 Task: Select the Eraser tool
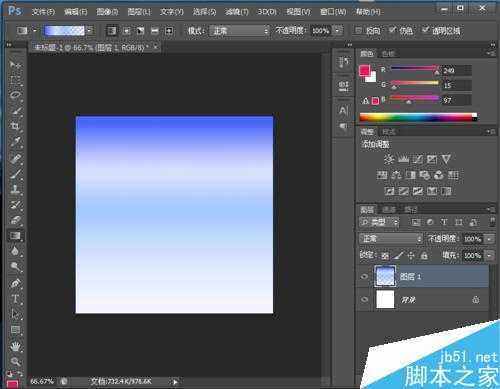click(x=15, y=220)
